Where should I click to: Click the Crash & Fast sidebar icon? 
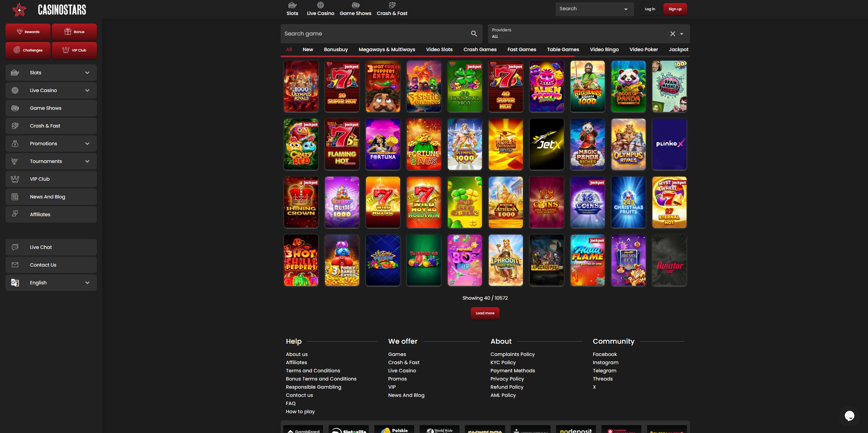(15, 126)
